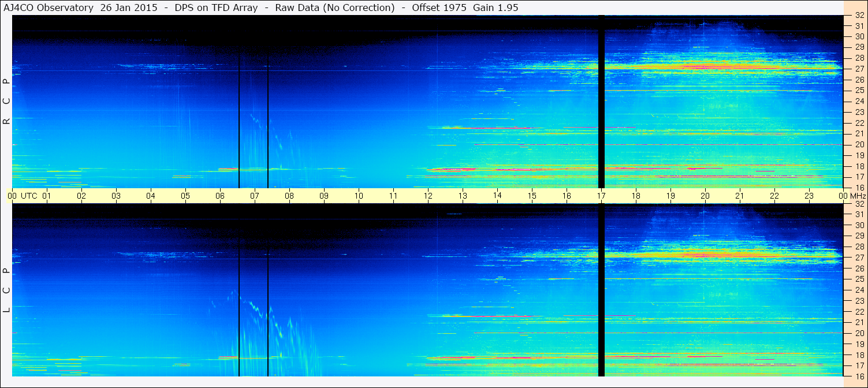This screenshot has width=868, height=388.
Task: Click the black data gap at 17:00 in RCP panel
Action: coord(601,102)
